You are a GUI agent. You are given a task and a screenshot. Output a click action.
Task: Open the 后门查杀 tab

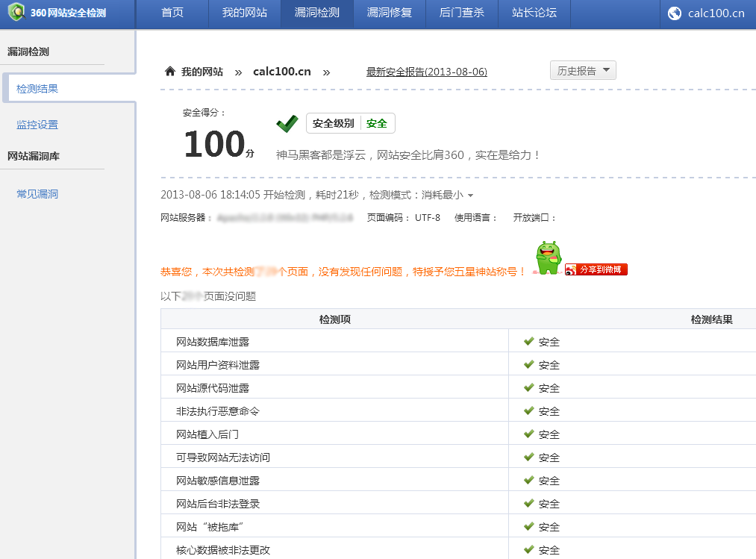tap(462, 13)
